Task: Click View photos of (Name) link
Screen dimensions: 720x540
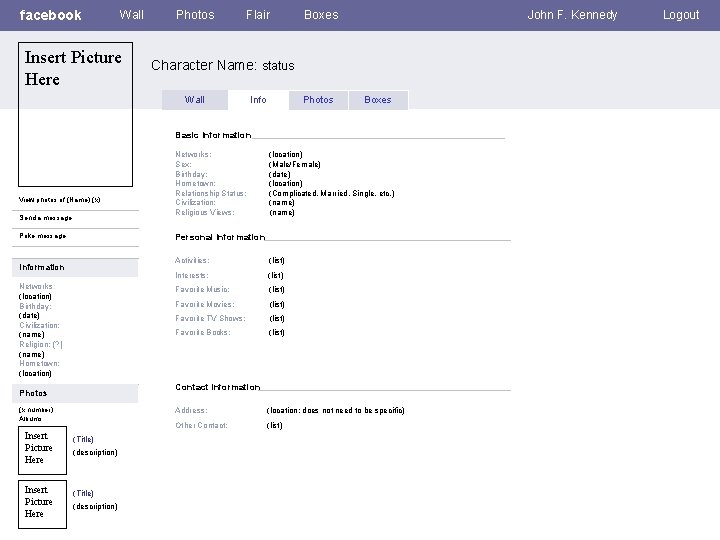Action: tap(60, 200)
